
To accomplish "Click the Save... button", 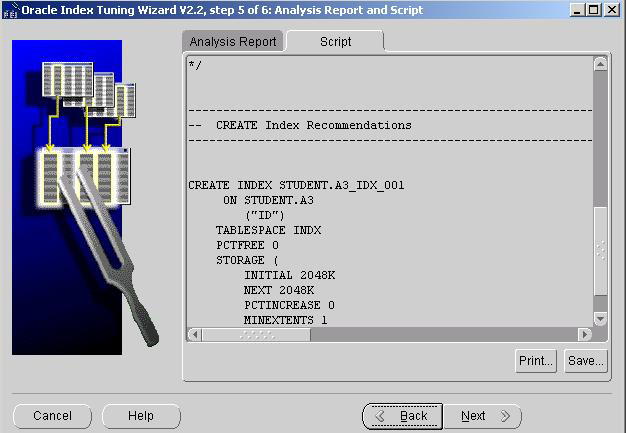I will click(x=586, y=361).
